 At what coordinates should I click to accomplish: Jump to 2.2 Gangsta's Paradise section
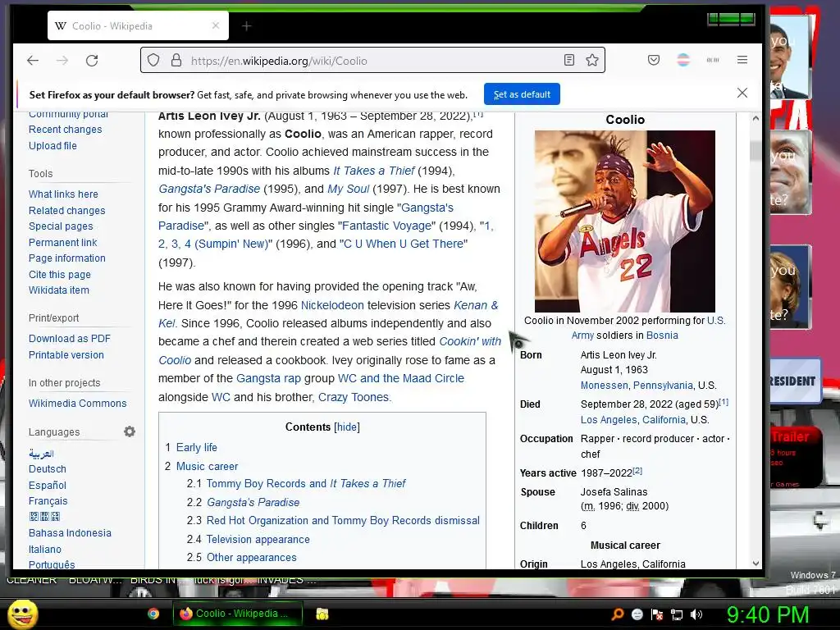pos(253,503)
